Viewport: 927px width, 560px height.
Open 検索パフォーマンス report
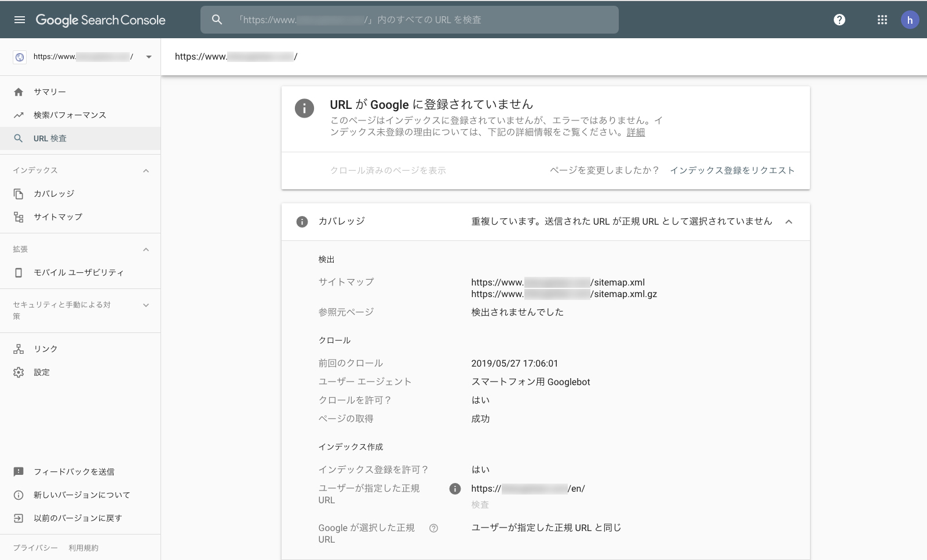click(80, 115)
